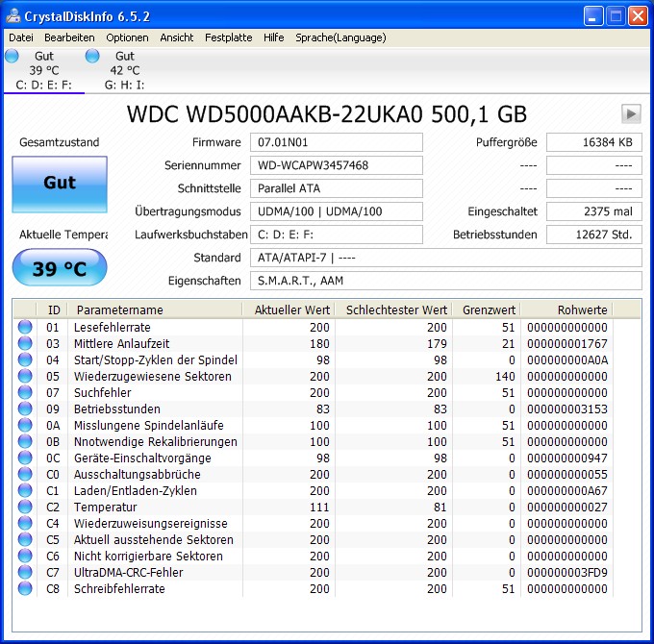
Task: Click the raw value 000000001767
Action: [567, 344]
